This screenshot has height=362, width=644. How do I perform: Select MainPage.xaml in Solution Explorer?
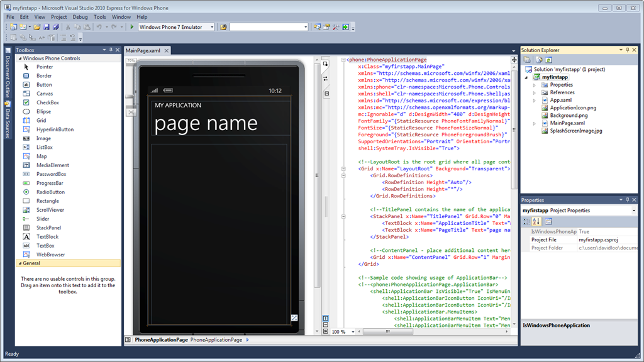pos(567,123)
